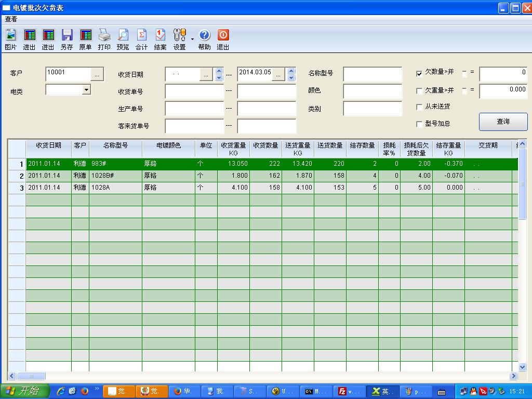
Task: Focus the first 客来货单号 input field
Action: tap(194, 126)
